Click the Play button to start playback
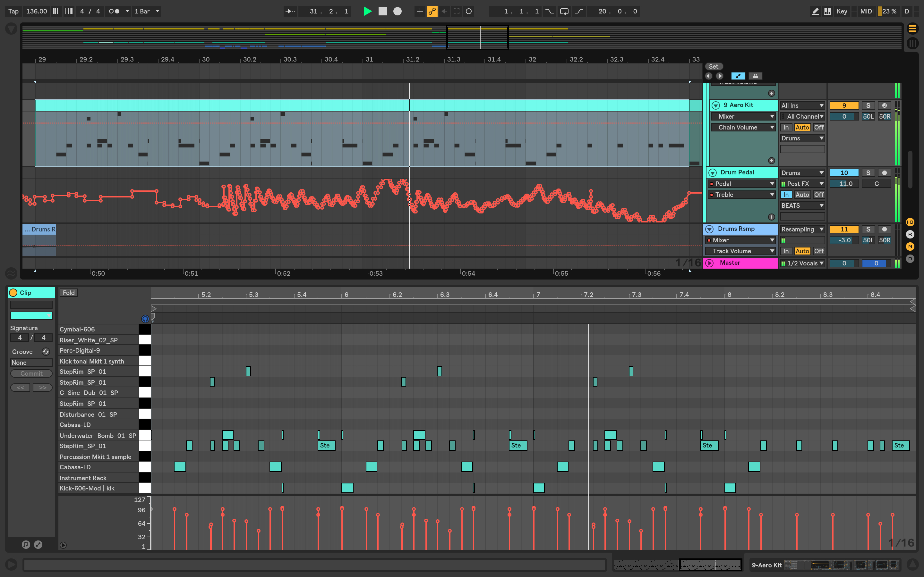Image resolution: width=924 pixels, height=577 pixels. 369,11
